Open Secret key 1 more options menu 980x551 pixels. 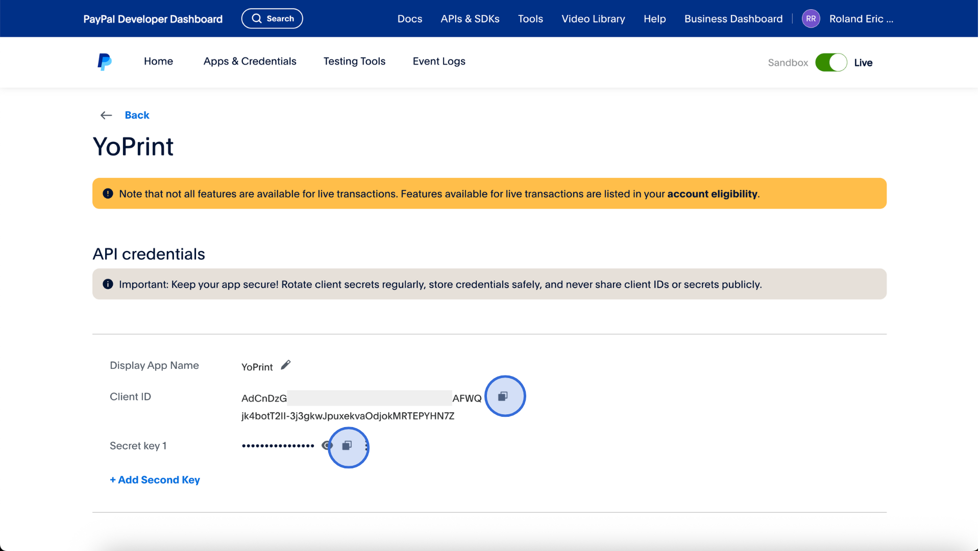click(x=366, y=446)
